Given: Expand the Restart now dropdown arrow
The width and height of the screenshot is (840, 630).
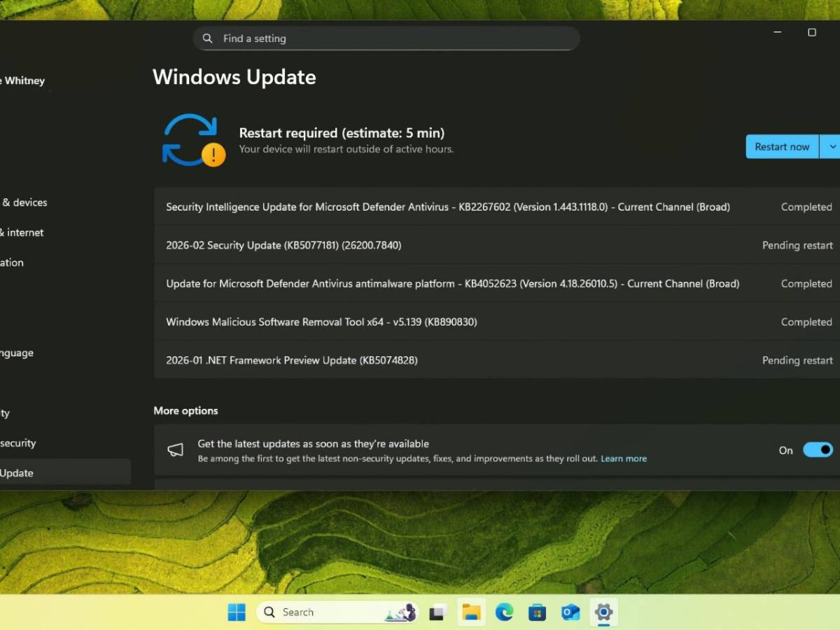Looking at the screenshot, I should pyautogui.click(x=831, y=147).
